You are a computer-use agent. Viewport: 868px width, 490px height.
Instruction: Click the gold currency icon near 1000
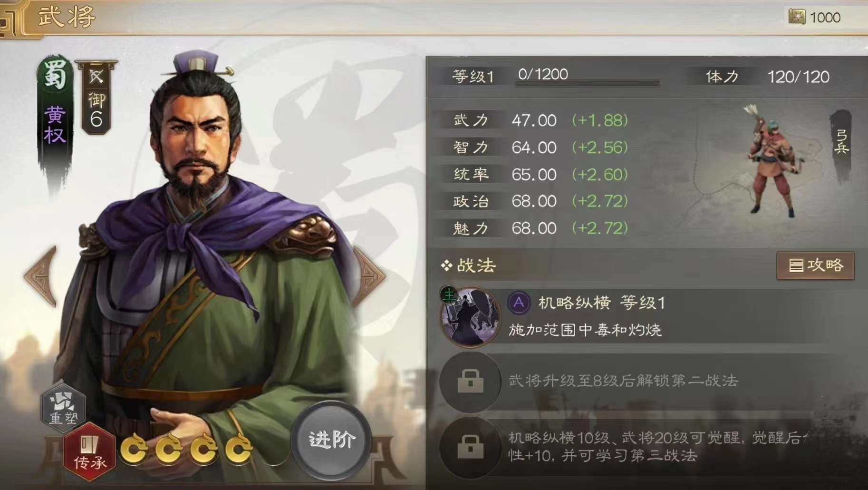coord(797,17)
